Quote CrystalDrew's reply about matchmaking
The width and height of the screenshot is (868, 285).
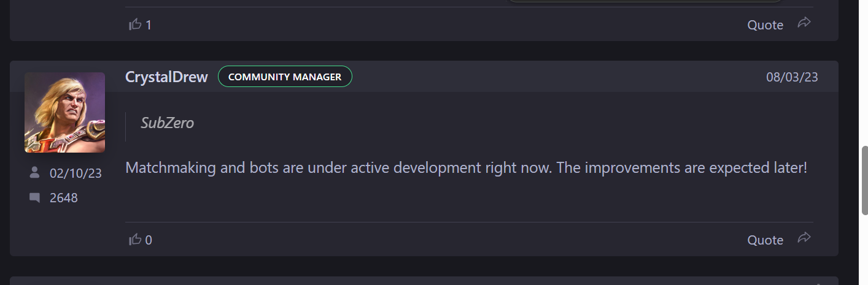tap(765, 240)
